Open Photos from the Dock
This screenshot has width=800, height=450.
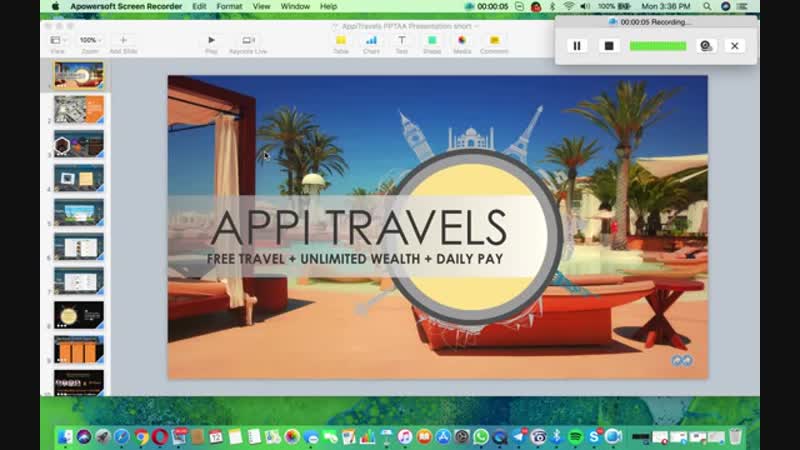292,437
